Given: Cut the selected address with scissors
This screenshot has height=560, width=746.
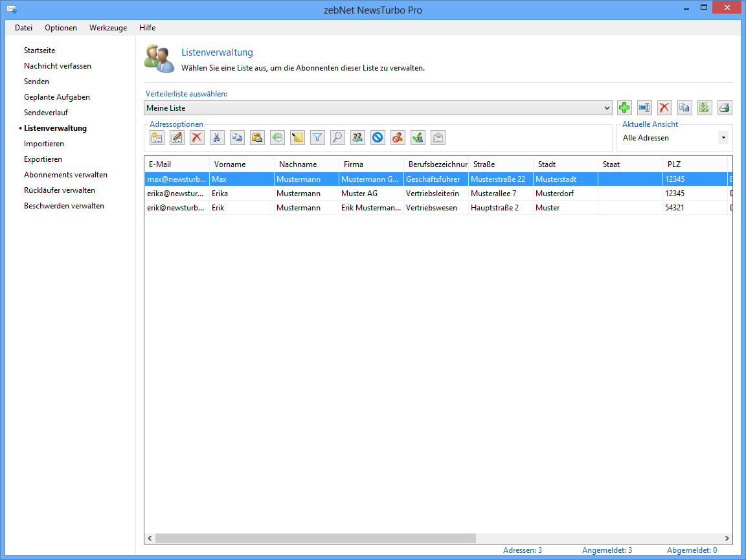Looking at the screenshot, I should pyautogui.click(x=217, y=138).
